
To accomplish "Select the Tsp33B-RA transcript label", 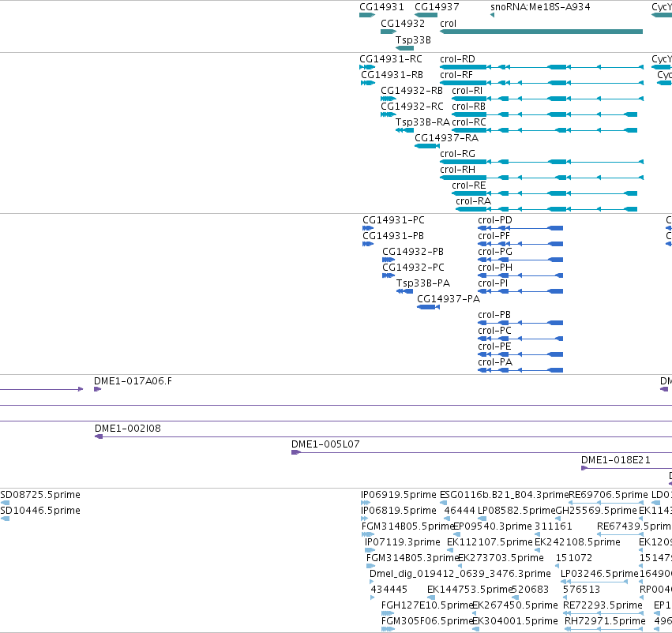I will [422, 122].
